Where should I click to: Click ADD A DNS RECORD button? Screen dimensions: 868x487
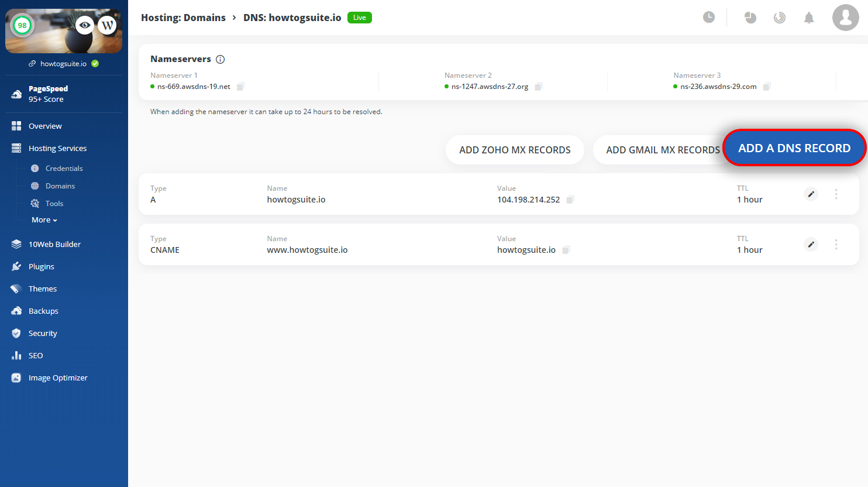click(794, 148)
